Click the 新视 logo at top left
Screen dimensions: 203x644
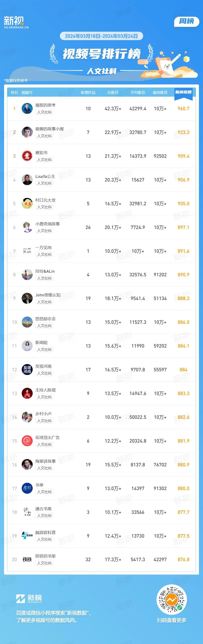click(x=16, y=22)
